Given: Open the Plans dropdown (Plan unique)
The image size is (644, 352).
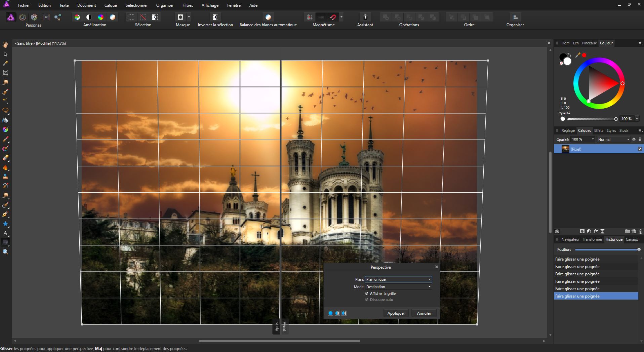Looking at the screenshot, I should [x=398, y=279].
